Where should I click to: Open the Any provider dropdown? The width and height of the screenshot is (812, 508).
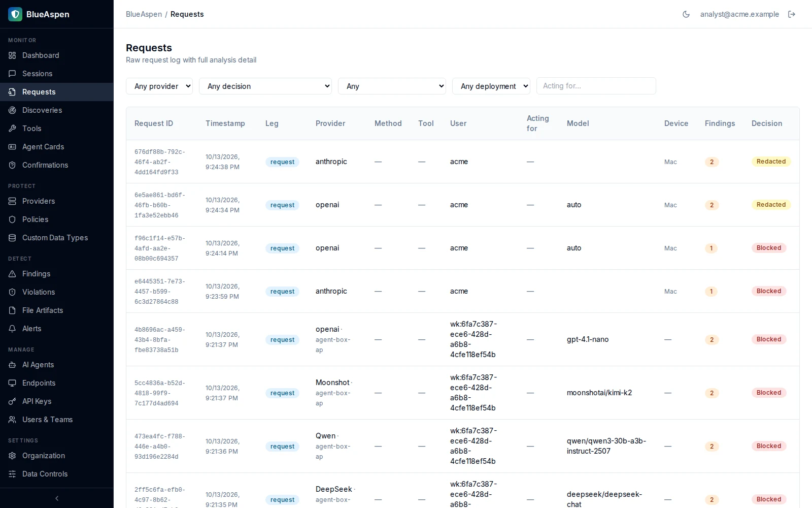[159, 86]
